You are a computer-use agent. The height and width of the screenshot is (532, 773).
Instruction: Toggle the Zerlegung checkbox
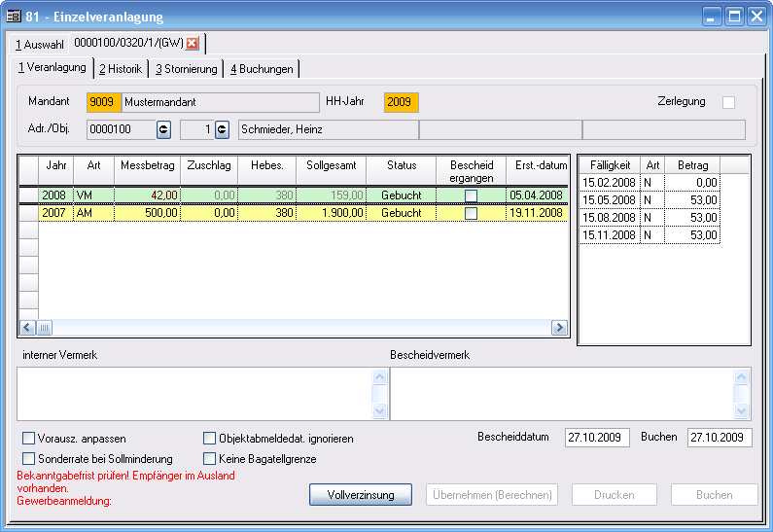[x=728, y=102]
